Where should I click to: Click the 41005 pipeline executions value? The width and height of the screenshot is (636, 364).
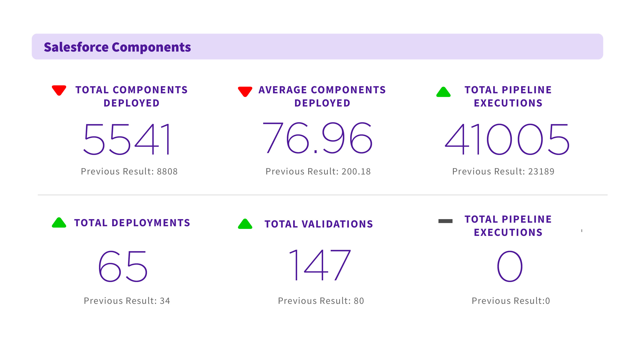507,139
